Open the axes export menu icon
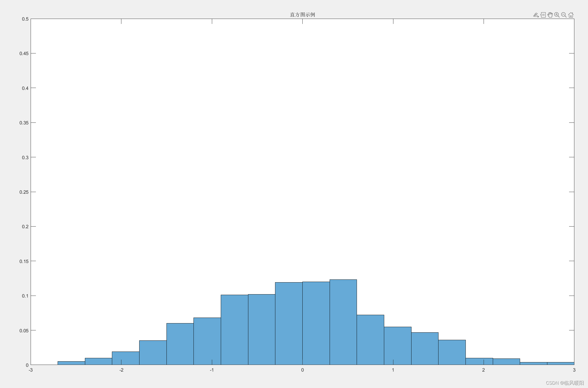 tap(536, 15)
